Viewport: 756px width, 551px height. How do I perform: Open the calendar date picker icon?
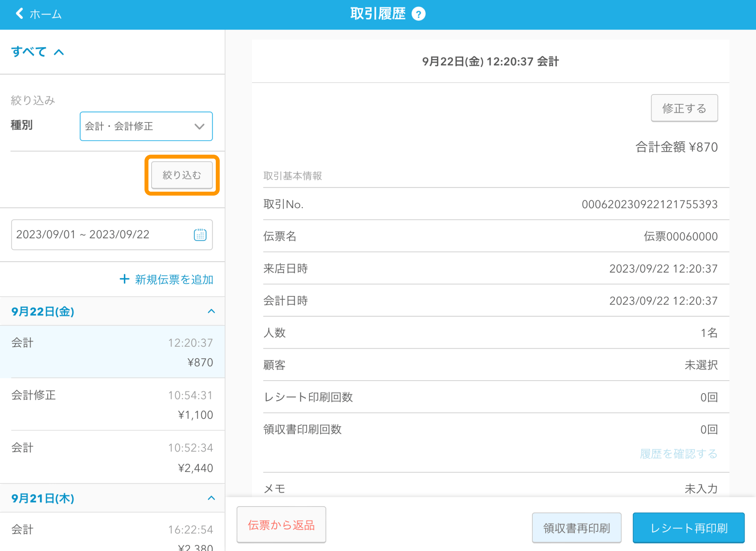200,235
